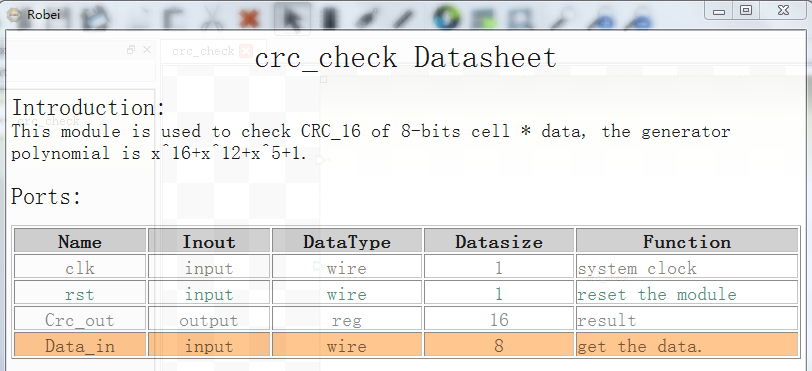
Task: Float the left dock panel
Action: tap(131, 50)
